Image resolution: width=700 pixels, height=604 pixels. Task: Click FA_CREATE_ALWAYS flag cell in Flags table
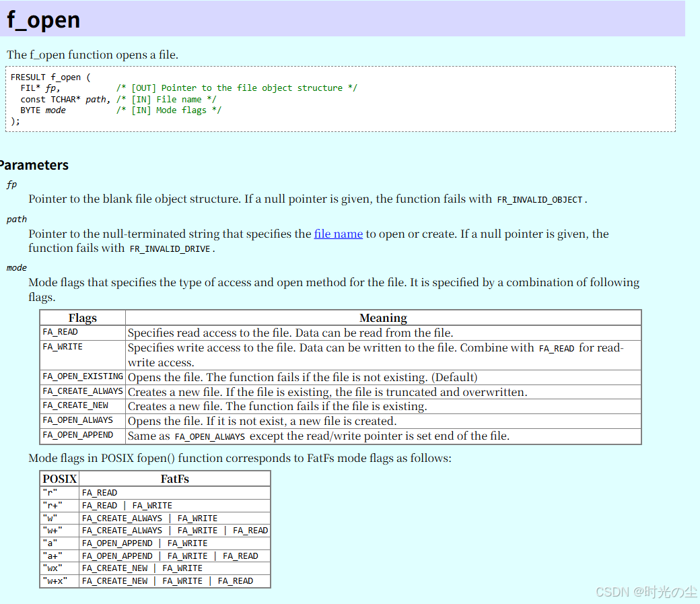(x=83, y=392)
